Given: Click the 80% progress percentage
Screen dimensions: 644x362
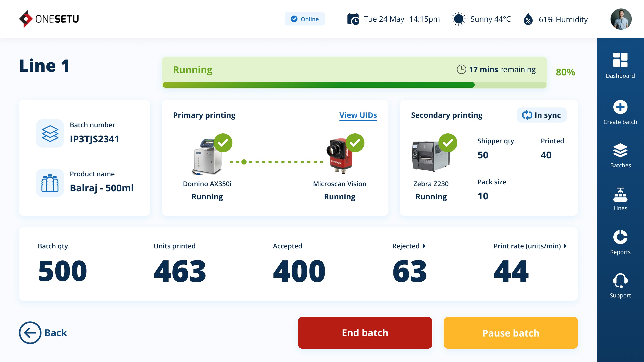Looking at the screenshot, I should click(565, 72).
